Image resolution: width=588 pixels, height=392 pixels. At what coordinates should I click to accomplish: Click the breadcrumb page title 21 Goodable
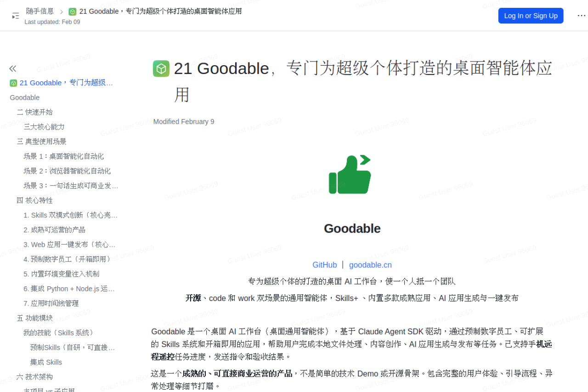tap(160, 11)
